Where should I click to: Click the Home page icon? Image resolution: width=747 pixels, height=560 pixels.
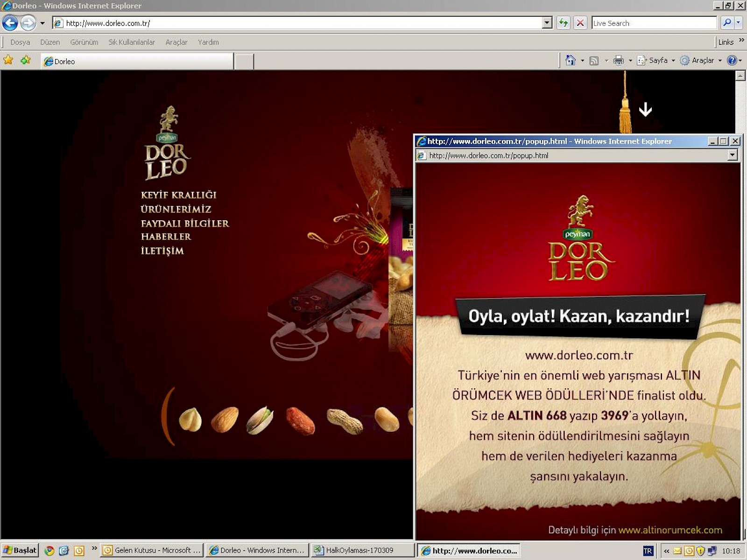click(x=570, y=61)
